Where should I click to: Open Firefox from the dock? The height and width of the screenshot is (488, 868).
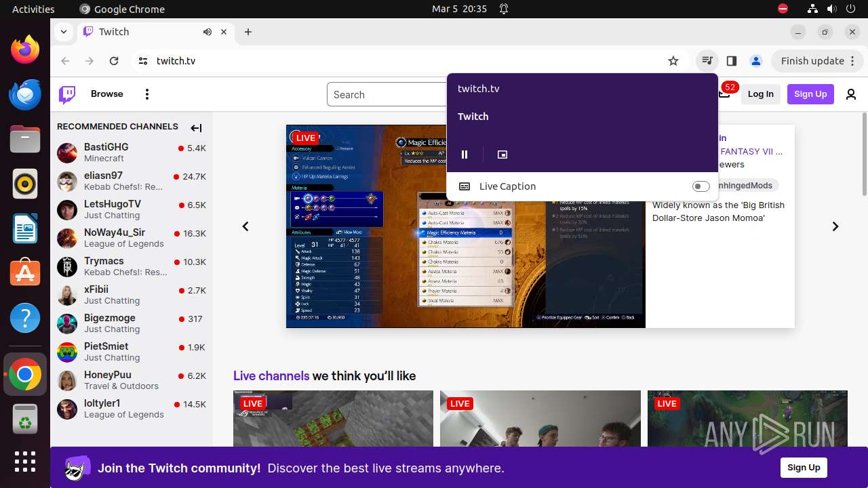tap(25, 49)
